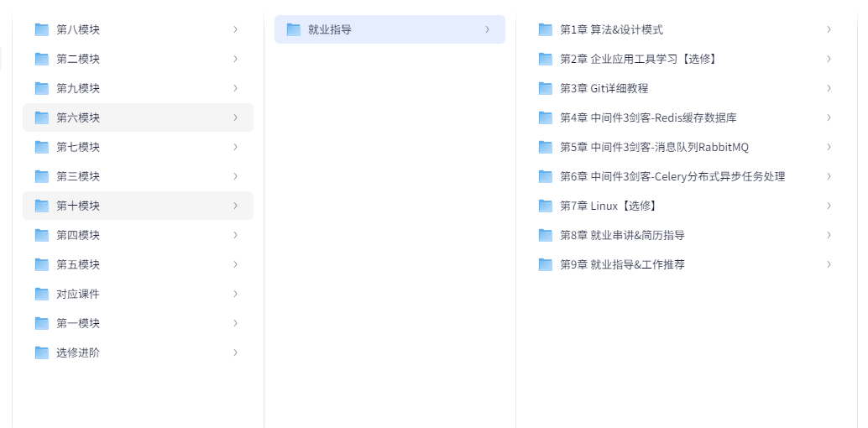Expand 第六模块 using its chevron arrow
The width and height of the screenshot is (868, 428).
click(235, 117)
